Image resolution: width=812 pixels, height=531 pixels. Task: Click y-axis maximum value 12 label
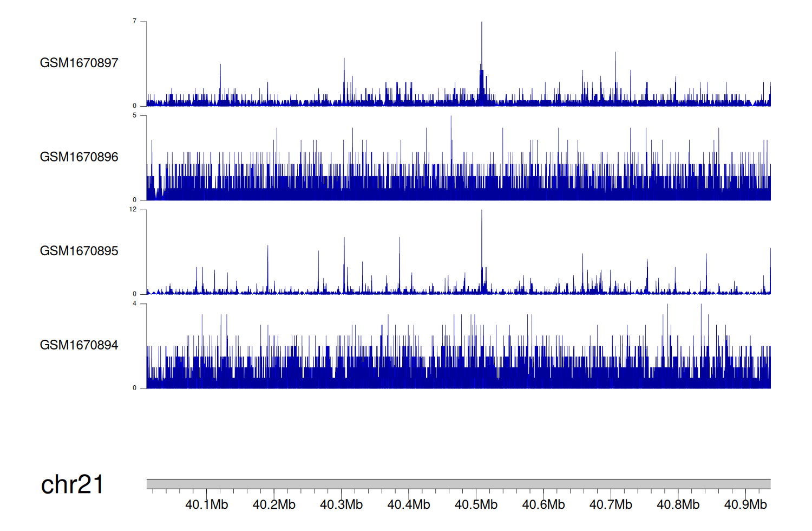tap(133, 210)
